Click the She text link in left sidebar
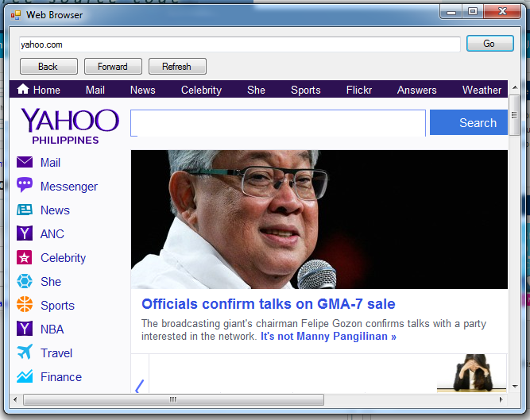The image size is (530, 420). coord(51,282)
